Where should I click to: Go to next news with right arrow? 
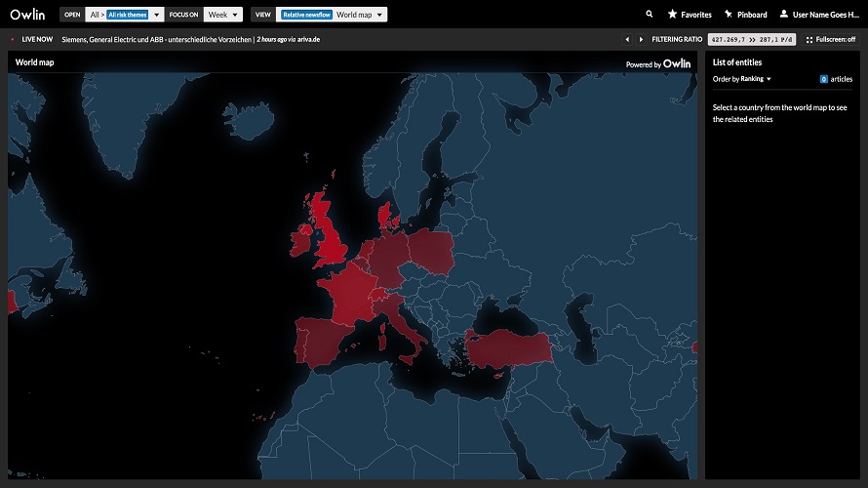(x=641, y=39)
